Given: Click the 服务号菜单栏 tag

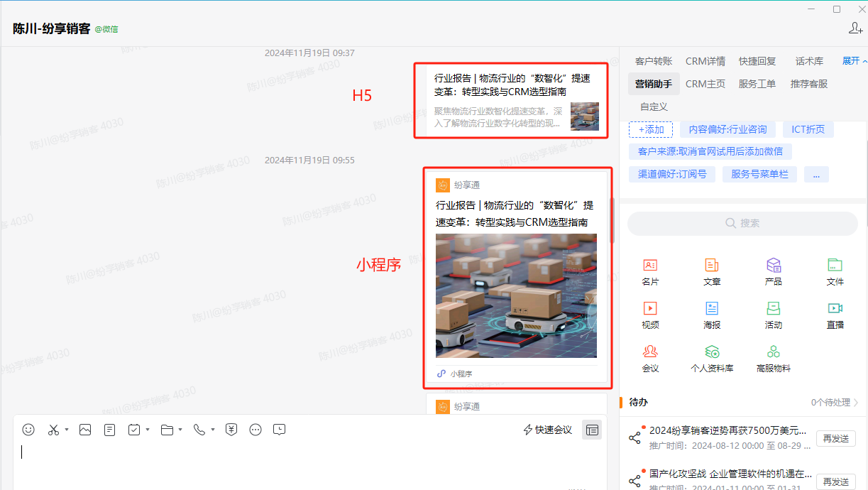Looking at the screenshot, I should pyautogui.click(x=759, y=174).
